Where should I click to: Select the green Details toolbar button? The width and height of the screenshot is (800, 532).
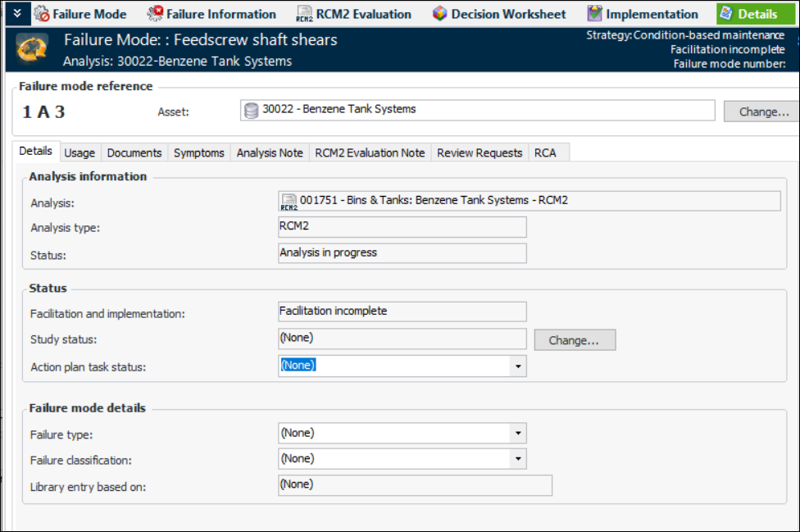point(747,14)
